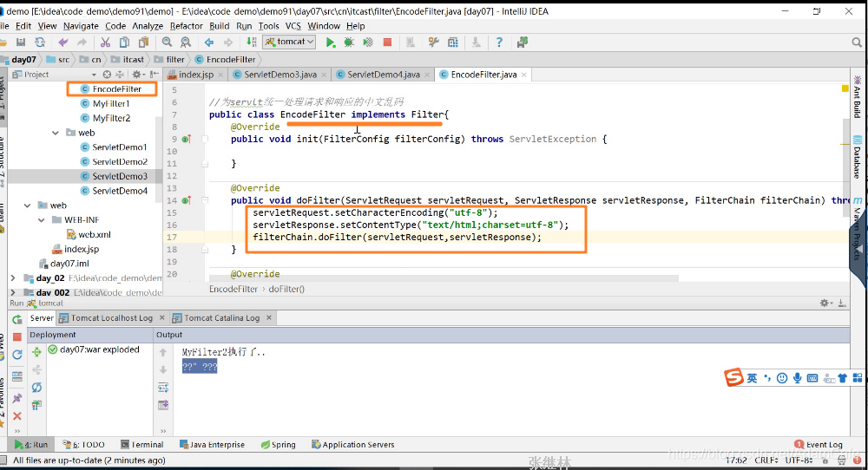Open the Project view dropdown
This screenshot has width=868, height=470.
94,75
